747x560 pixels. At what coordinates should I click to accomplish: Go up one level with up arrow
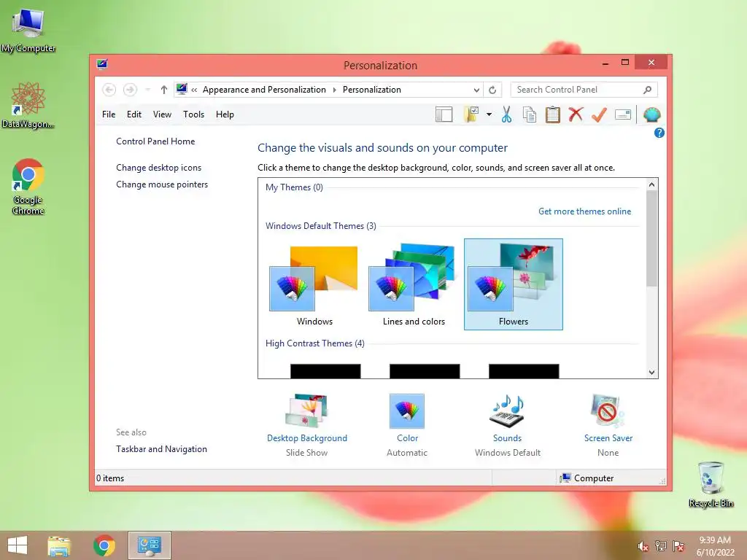[164, 90]
